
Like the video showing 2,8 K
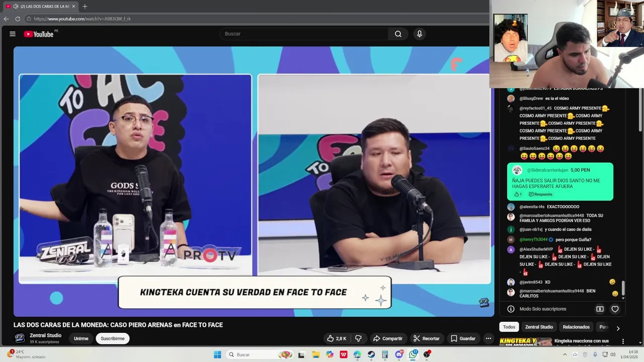click(337, 338)
